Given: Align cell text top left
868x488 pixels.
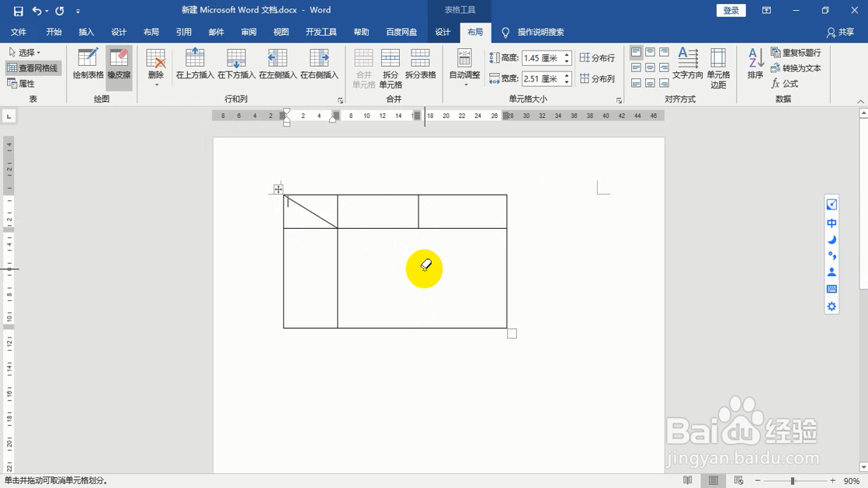Looking at the screenshot, I should (636, 53).
